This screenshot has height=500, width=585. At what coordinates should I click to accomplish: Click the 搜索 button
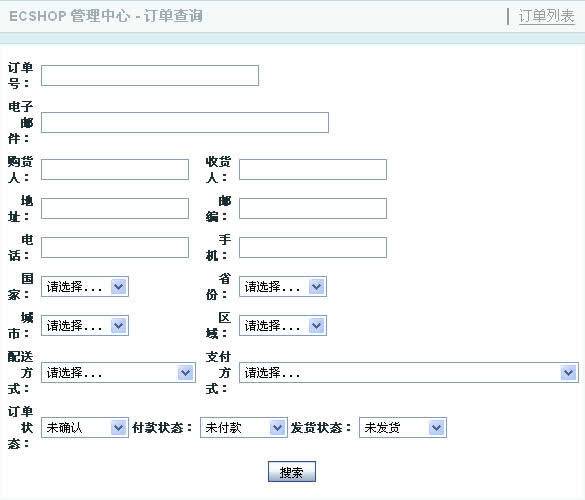pos(292,472)
